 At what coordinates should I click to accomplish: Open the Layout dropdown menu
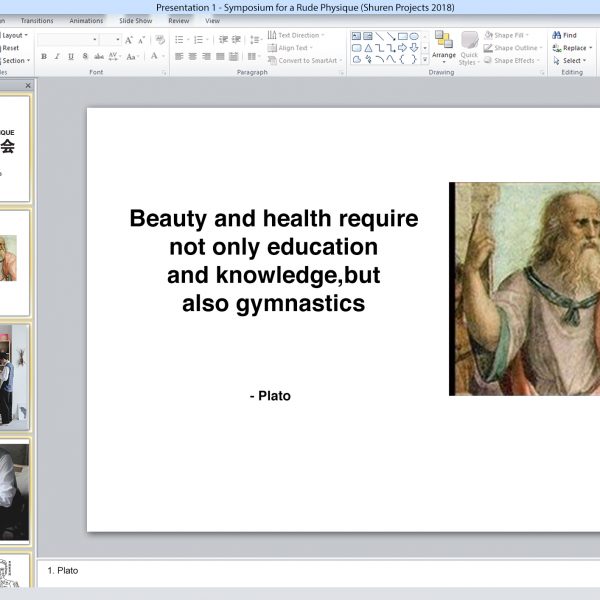pyautogui.click(x=15, y=35)
